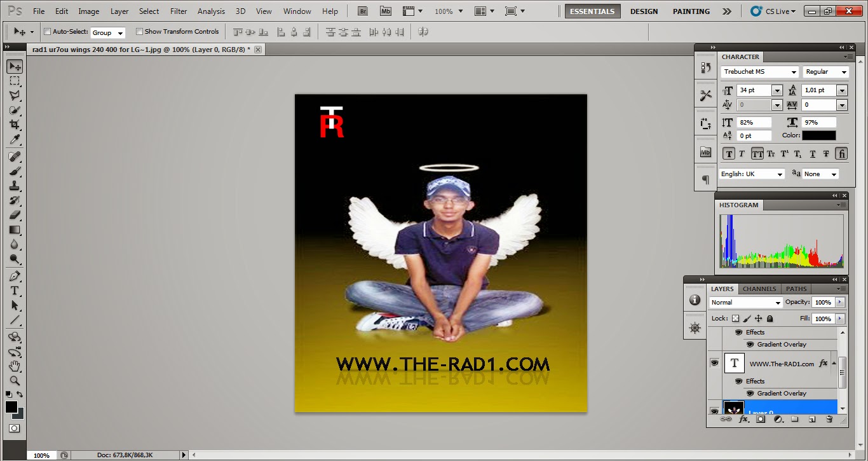This screenshot has width=868, height=461.
Task: Toggle Underline in Character panel
Action: (813, 154)
